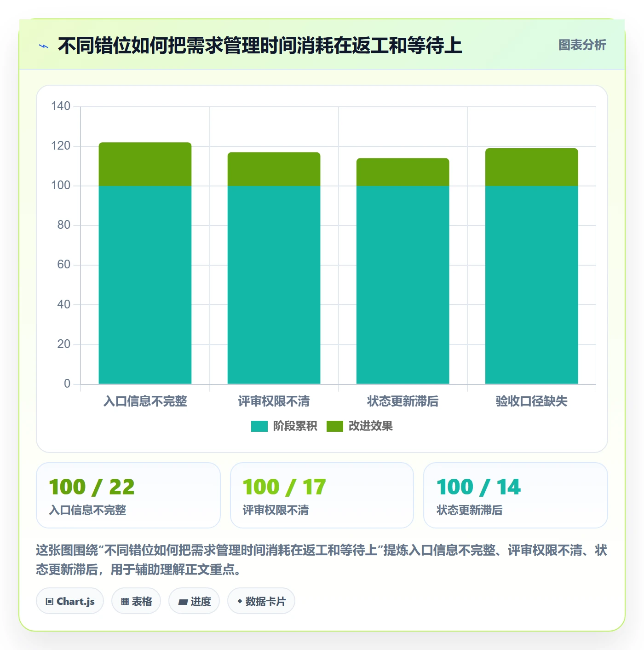Select the teal bar for 评审权限不清

click(x=274, y=285)
